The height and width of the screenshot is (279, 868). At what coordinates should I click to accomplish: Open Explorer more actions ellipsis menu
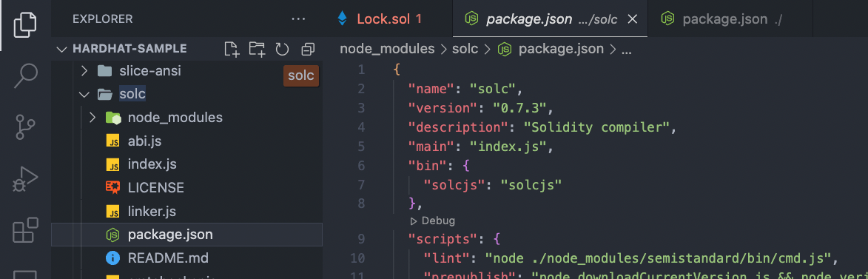point(298,19)
